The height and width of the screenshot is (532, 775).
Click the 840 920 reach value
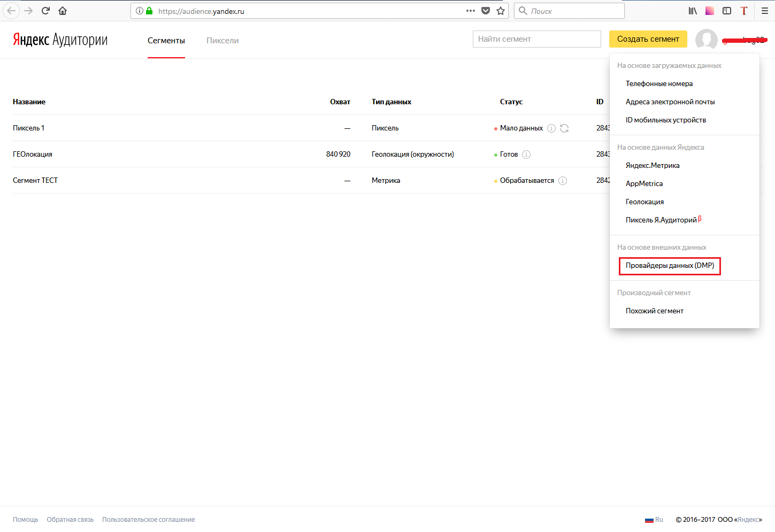338,155
